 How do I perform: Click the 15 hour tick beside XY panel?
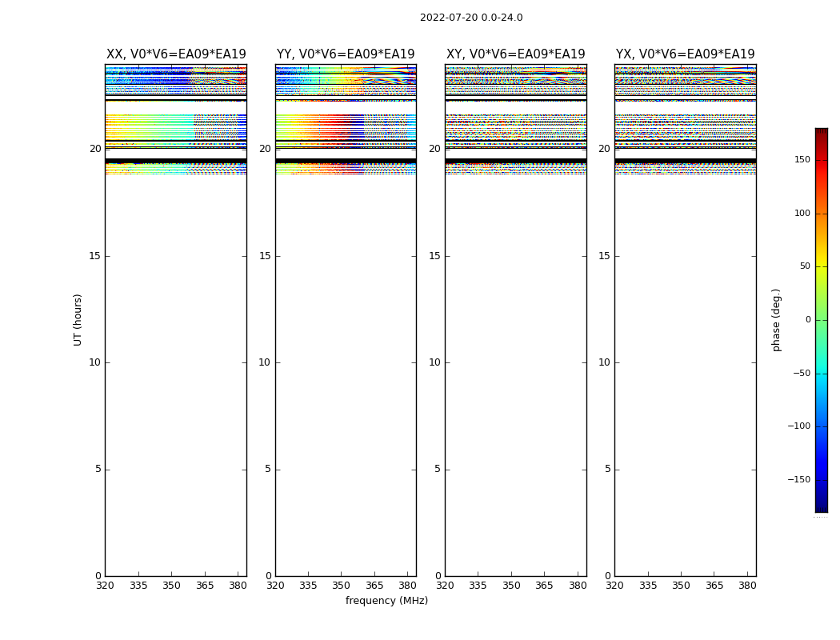(434, 256)
